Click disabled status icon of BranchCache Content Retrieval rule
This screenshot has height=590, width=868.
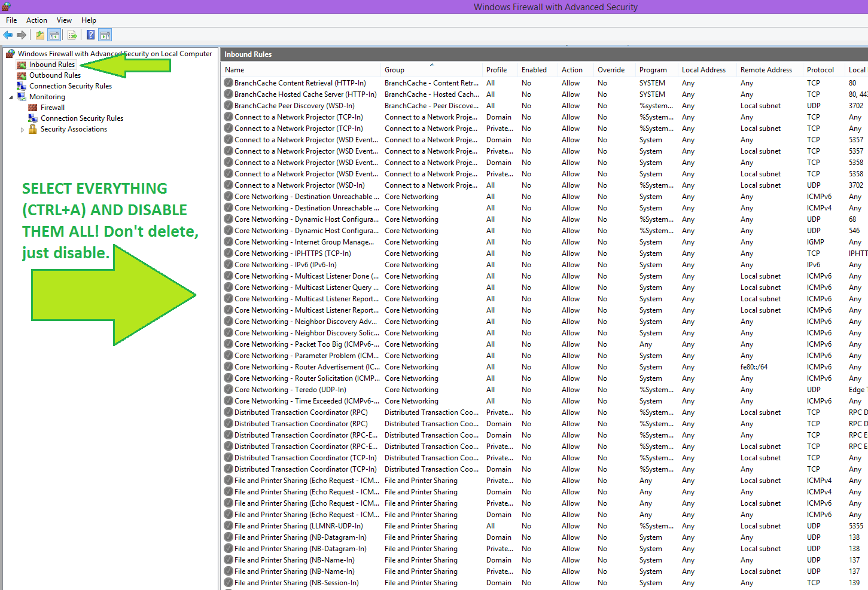(x=229, y=83)
